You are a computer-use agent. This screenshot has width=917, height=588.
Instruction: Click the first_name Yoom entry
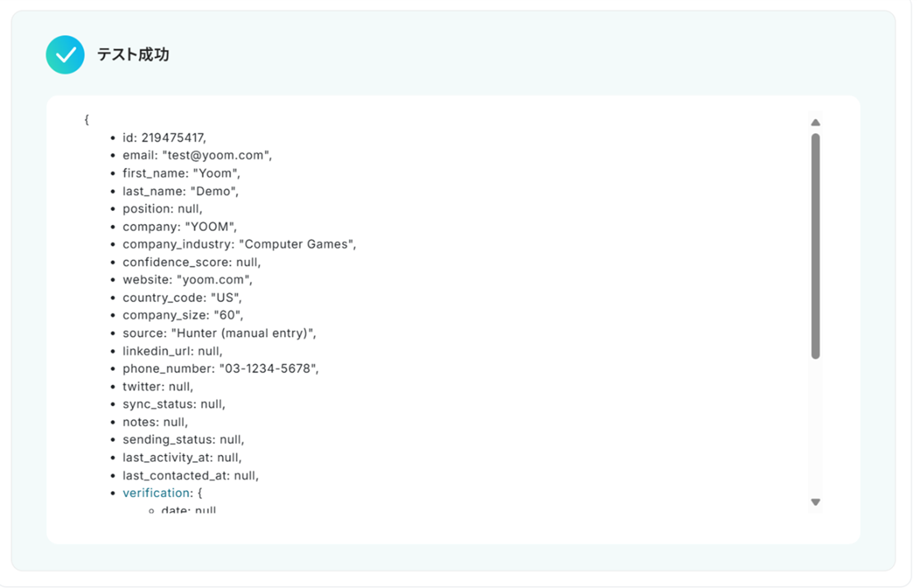point(181,173)
